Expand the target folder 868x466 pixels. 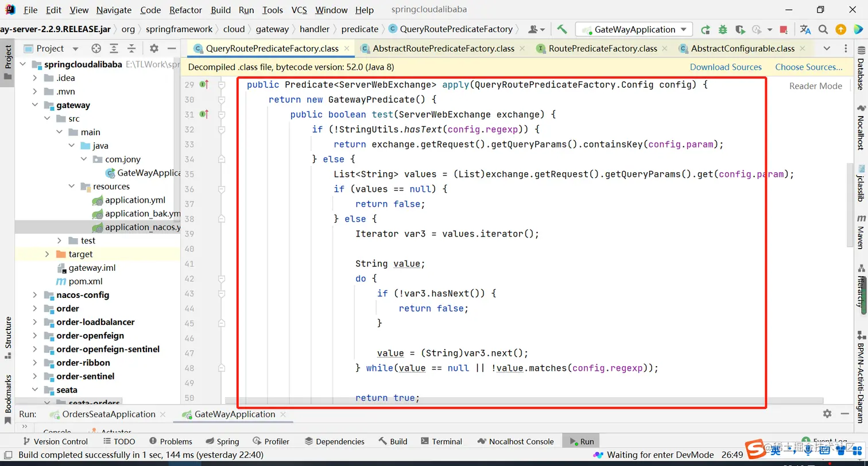coord(47,254)
